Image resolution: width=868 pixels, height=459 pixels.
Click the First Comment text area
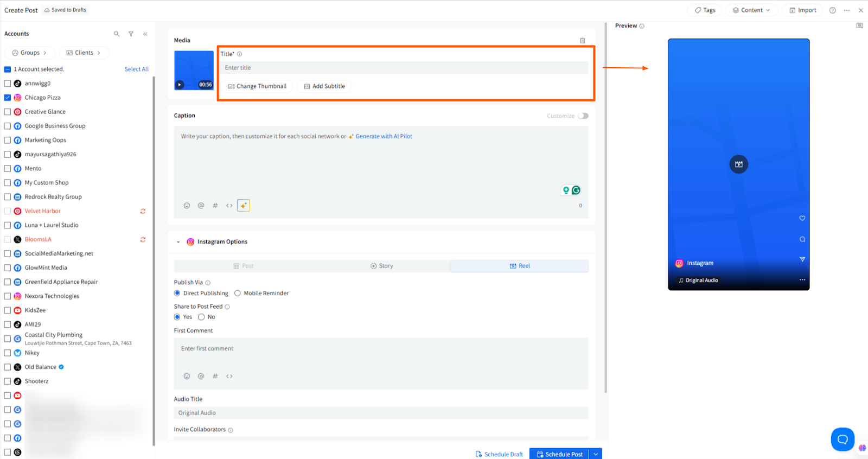[x=381, y=364]
